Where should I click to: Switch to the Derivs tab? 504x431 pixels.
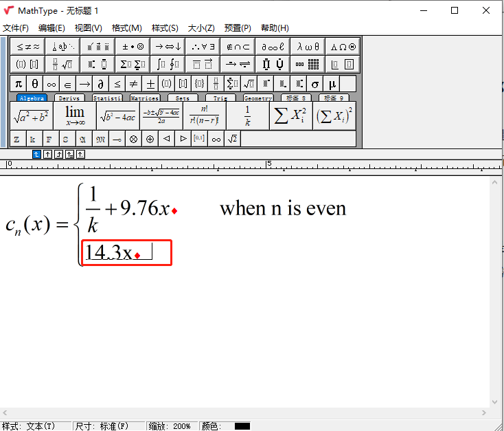coord(69,98)
